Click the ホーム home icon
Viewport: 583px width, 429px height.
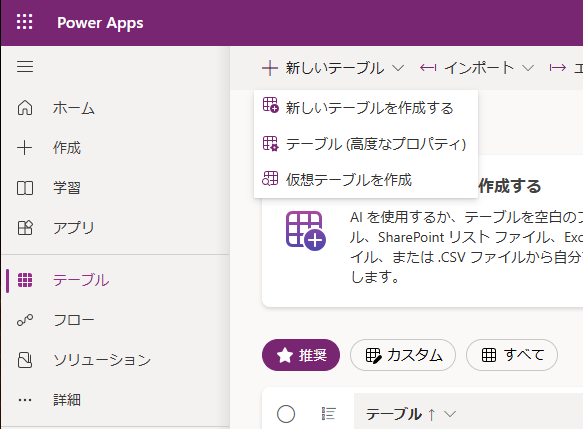pos(25,108)
